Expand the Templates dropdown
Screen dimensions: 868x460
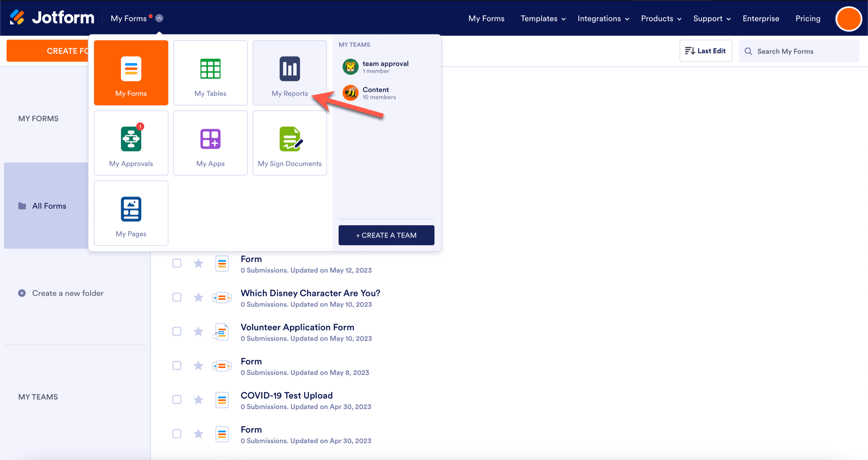(543, 19)
